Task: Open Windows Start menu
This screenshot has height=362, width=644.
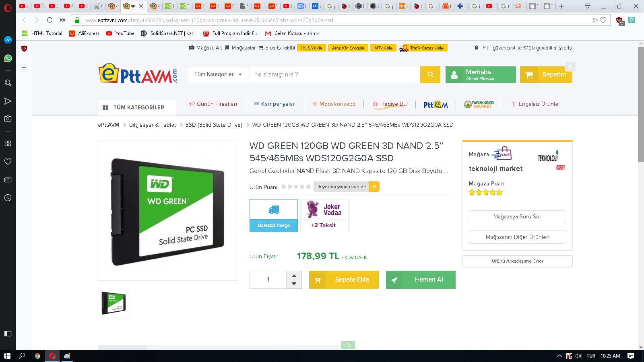Action: (x=7, y=356)
